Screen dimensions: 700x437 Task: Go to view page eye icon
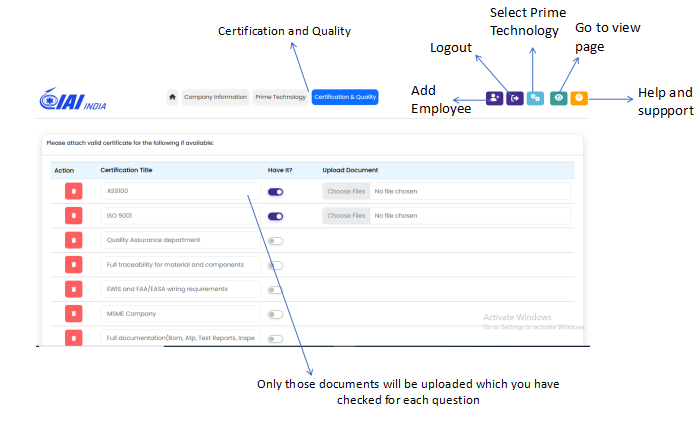(x=558, y=98)
